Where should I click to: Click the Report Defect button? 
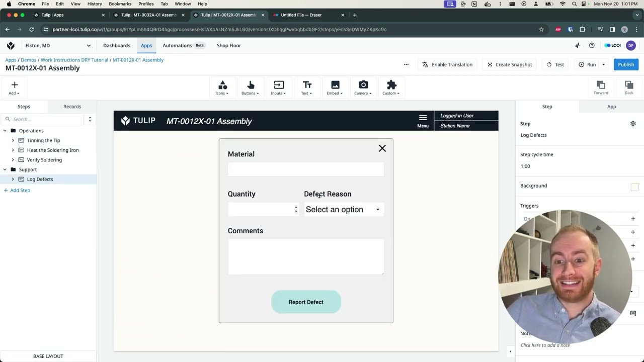pos(306,302)
